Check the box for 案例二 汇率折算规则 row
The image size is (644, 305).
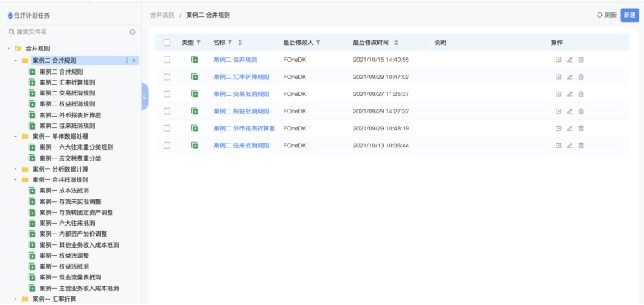pyautogui.click(x=167, y=77)
